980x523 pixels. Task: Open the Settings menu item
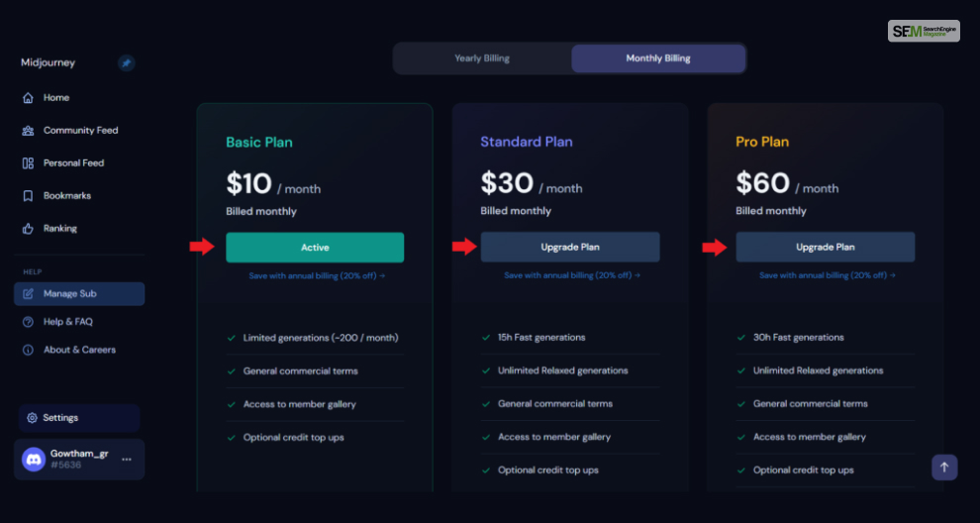(x=79, y=418)
